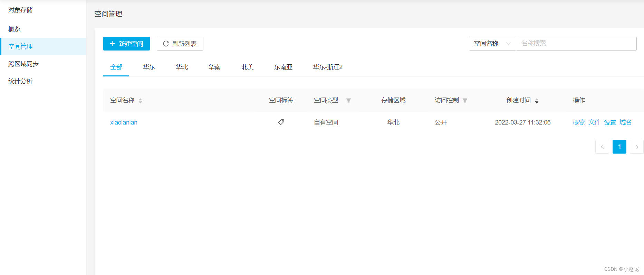
Task: Sort by 空间名称 using sort arrows
Action: (140, 101)
